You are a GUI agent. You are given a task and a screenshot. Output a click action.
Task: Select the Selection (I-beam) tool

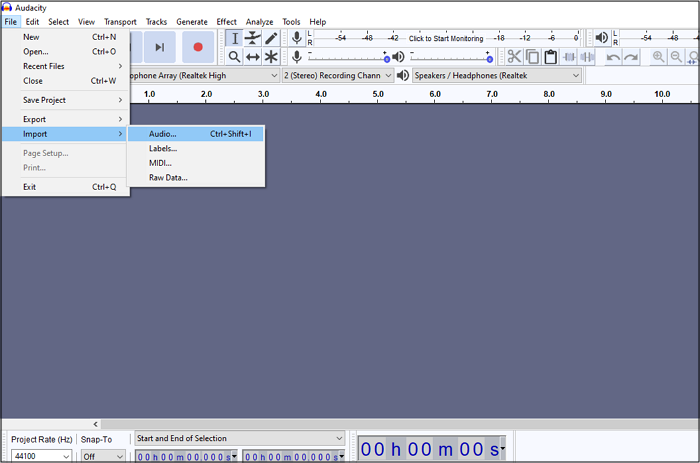tap(234, 38)
